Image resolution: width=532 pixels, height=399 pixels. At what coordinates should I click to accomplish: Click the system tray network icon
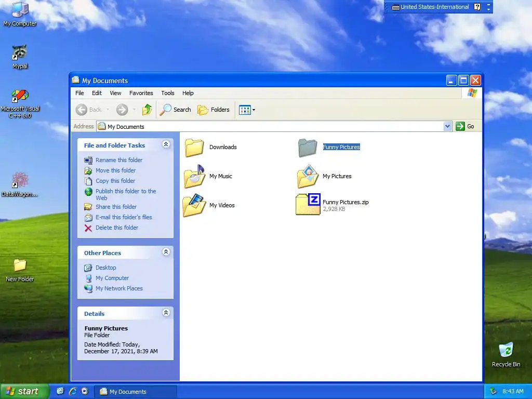494,392
